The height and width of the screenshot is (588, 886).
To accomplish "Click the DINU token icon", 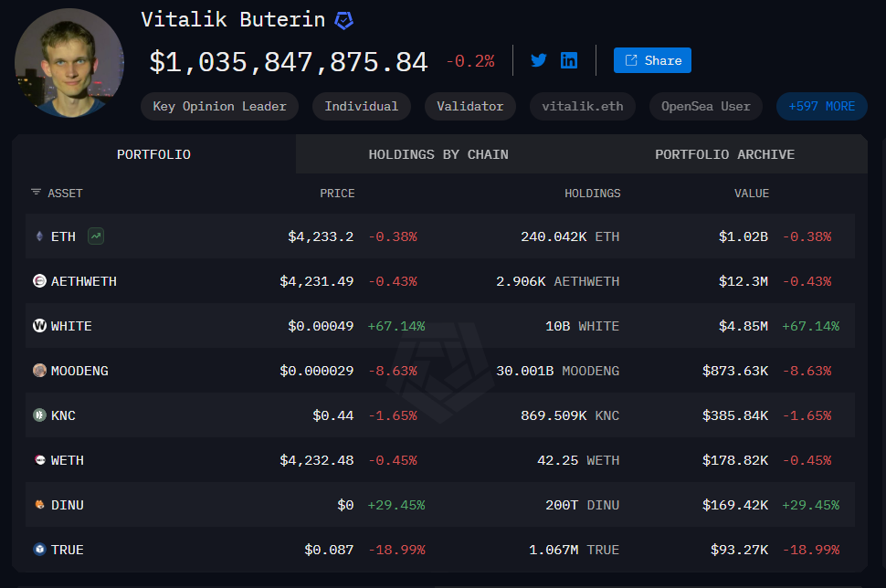I will coord(39,505).
